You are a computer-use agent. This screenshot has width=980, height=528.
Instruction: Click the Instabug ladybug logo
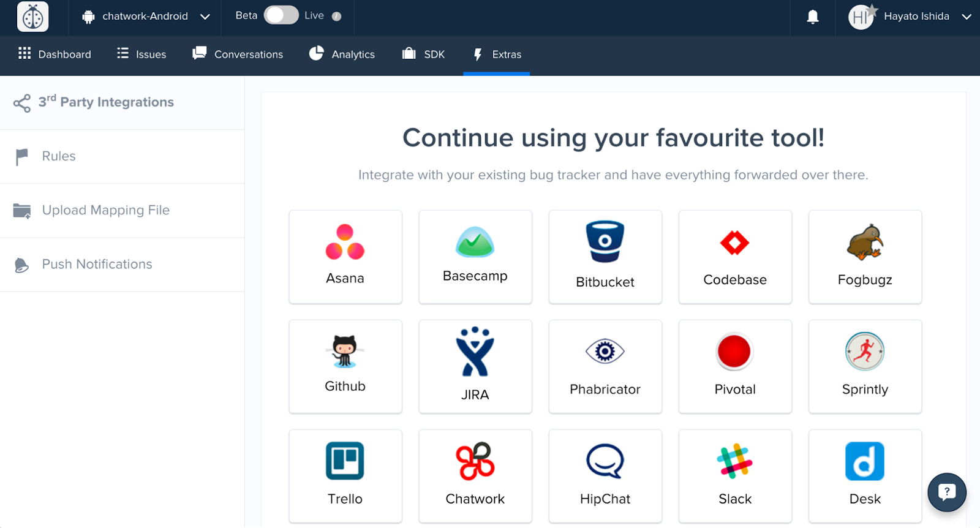click(33, 17)
